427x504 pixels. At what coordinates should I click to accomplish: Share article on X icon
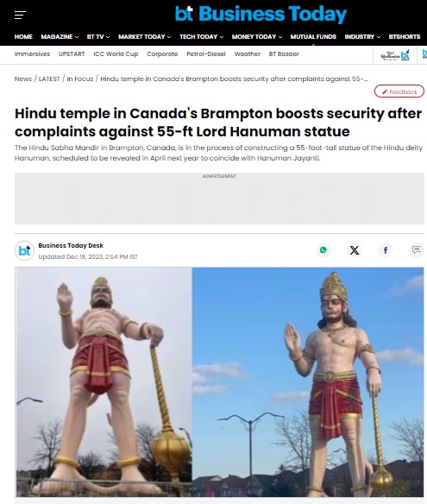pos(354,250)
